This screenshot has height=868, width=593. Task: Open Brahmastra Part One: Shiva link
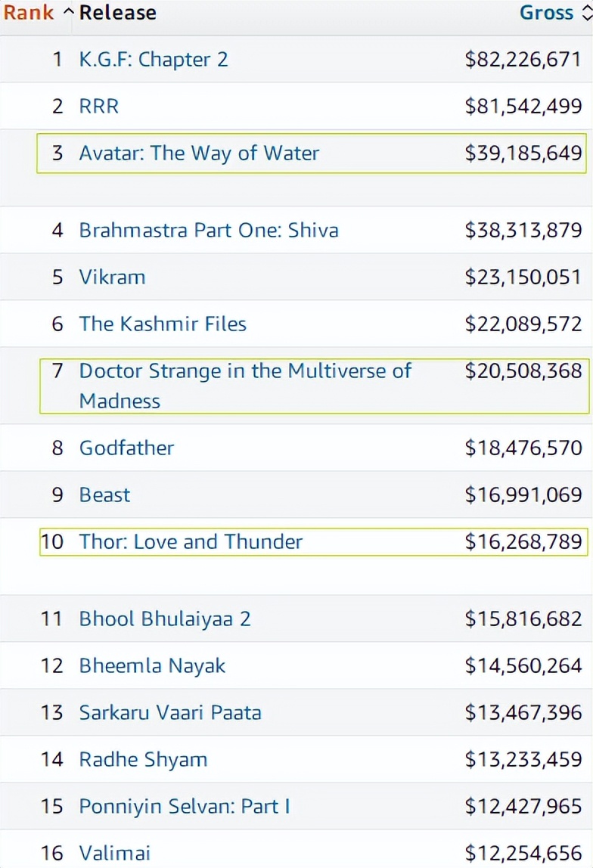pyautogui.click(x=208, y=230)
